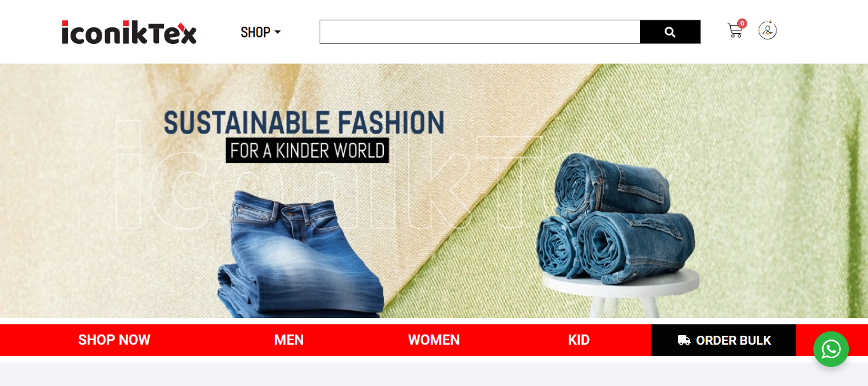
Task: Go to the MEN category
Action: pos(289,340)
